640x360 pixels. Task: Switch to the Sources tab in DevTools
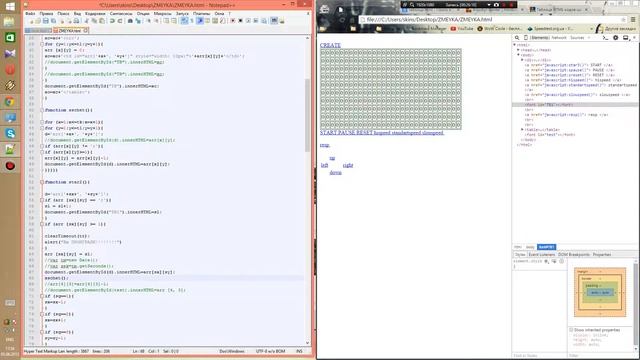click(577, 38)
